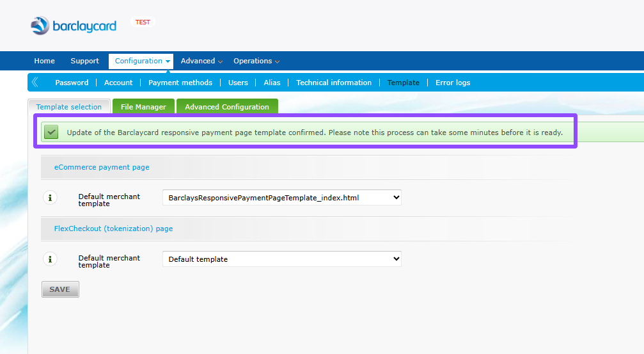
Task: Click the green checkmark confirmation icon
Action: pyautogui.click(x=51, y=132)
